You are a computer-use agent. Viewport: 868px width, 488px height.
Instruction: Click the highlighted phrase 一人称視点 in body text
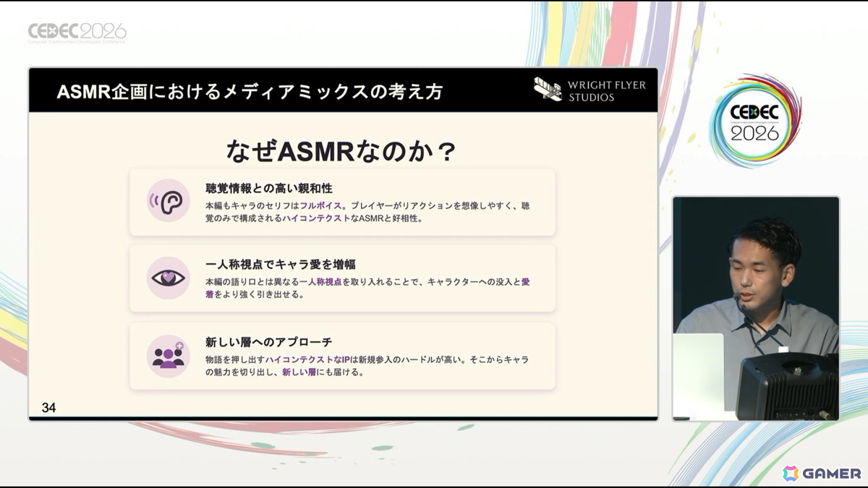pos(320,283)
